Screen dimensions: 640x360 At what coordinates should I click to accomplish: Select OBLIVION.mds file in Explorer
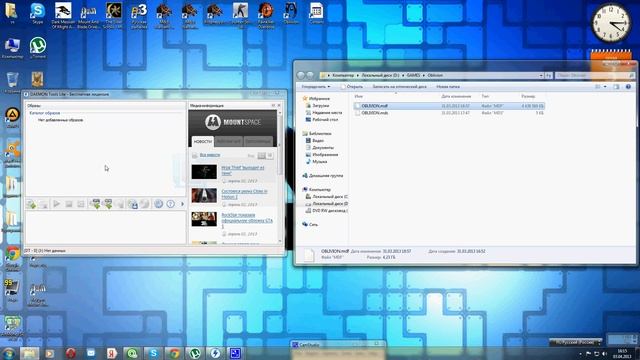449,113
